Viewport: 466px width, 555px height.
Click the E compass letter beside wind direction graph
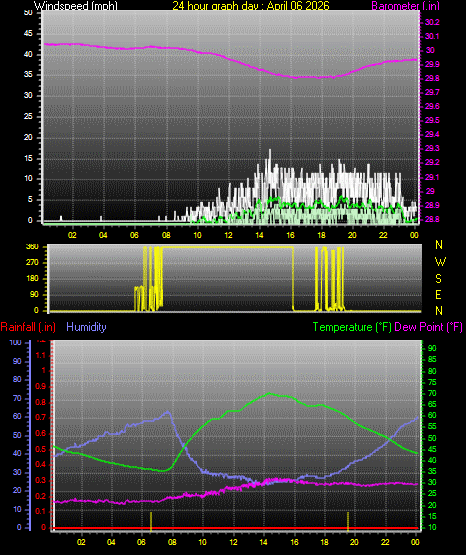coord(438,294)
